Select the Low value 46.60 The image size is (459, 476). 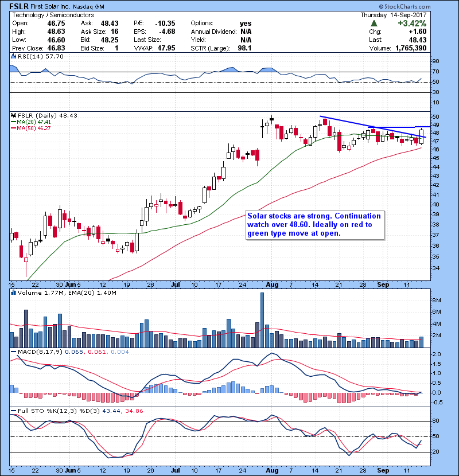pos(56,40)
